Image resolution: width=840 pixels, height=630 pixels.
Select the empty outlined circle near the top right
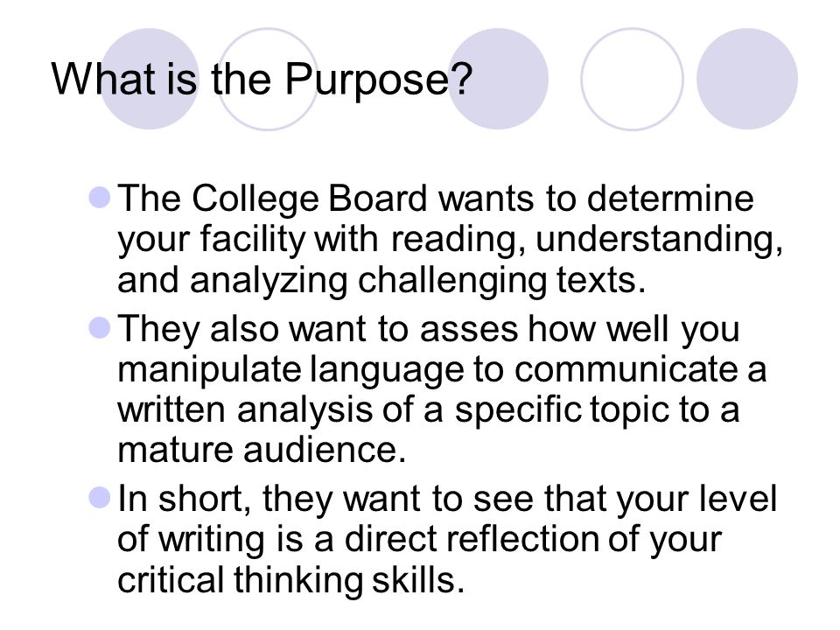point(632,79)
